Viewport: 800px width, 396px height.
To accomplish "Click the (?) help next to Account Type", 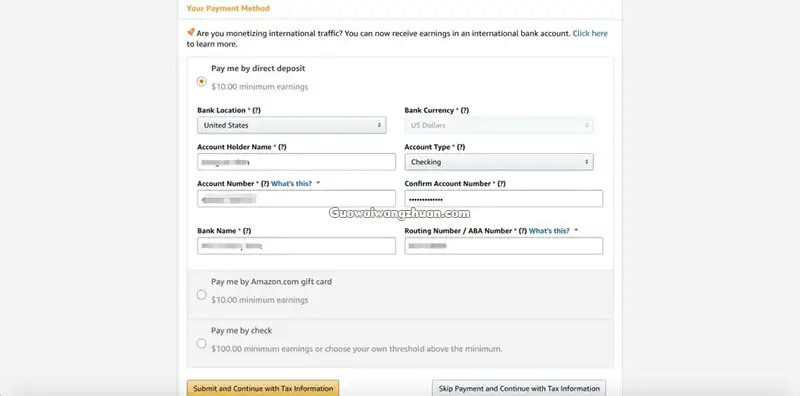I will (x=460, y=147).
